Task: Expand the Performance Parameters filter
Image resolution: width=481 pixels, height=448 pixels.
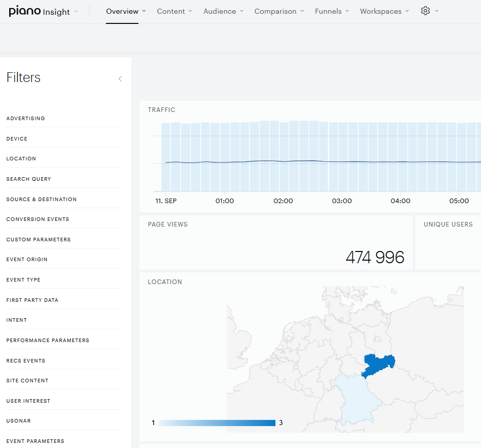Action: [64, 340]
